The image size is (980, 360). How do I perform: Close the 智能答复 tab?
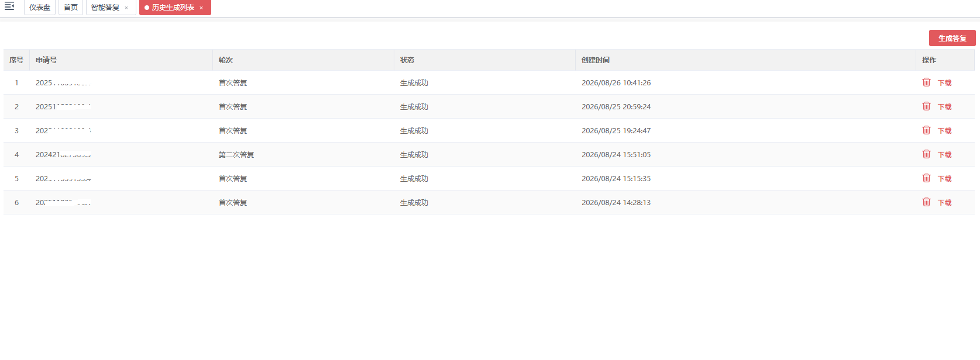(x=126, y=8)
